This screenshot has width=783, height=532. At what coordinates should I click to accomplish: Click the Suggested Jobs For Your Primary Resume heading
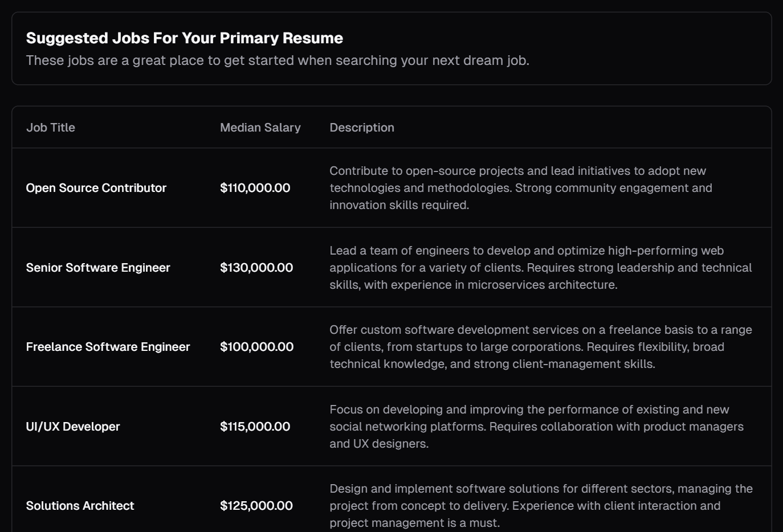click(x=184, y=38)
